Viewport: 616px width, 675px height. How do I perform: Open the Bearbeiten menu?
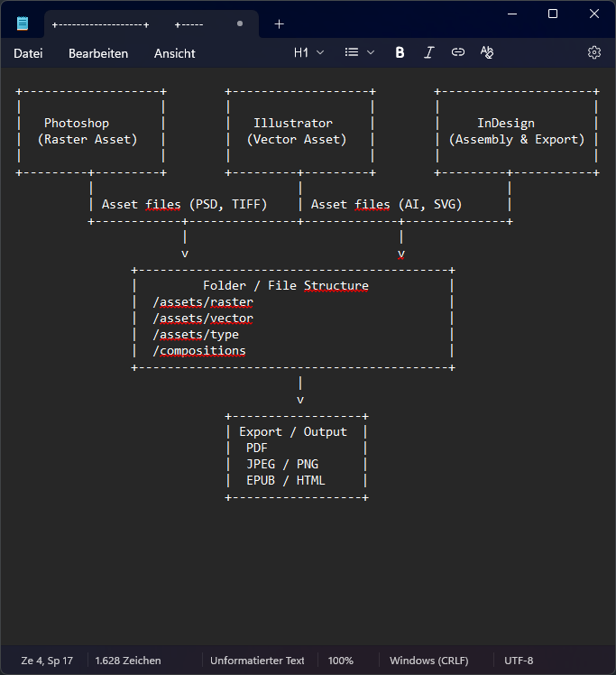click(98, 53)
